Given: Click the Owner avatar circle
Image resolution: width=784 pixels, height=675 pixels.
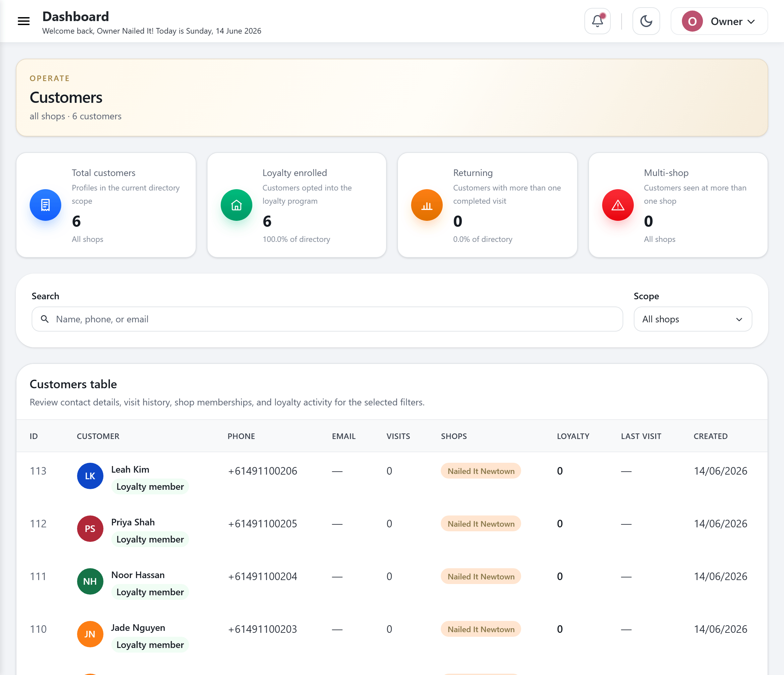Looking at the screenshot, I should point(692,21).
